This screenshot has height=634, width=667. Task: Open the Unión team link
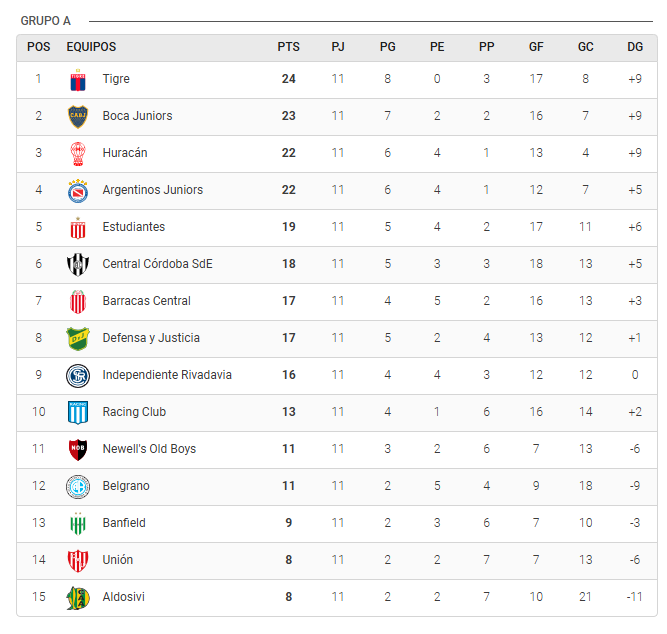point(117,560)
